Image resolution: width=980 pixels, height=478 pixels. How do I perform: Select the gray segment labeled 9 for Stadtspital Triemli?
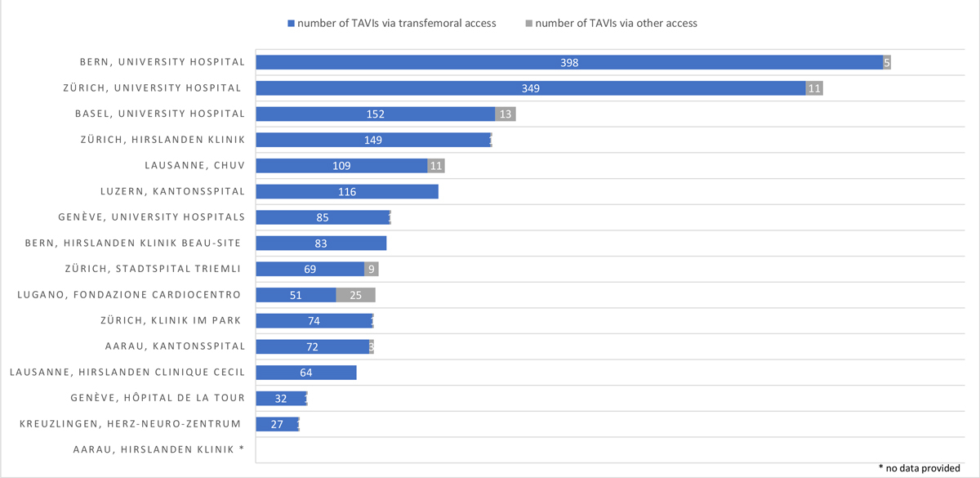coord(372,269)
